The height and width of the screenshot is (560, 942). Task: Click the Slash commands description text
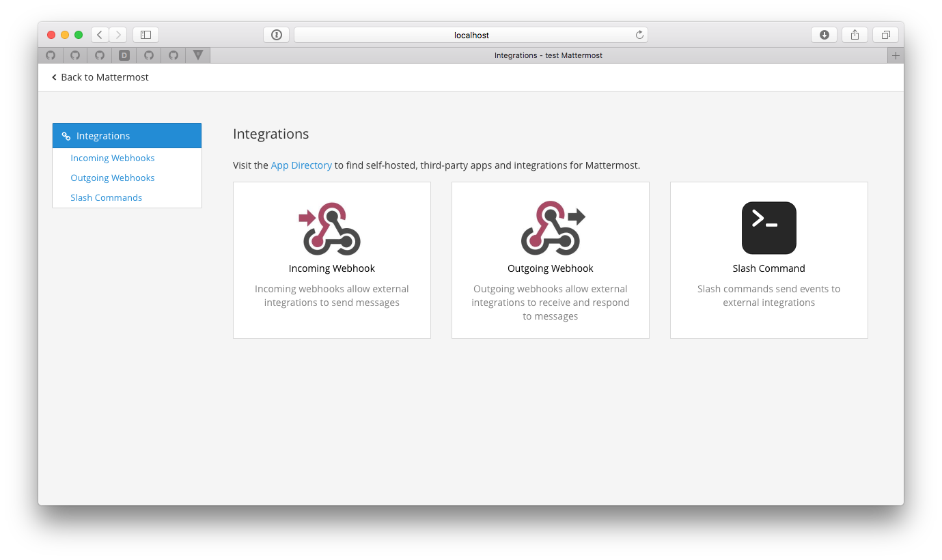pos(769,296)
